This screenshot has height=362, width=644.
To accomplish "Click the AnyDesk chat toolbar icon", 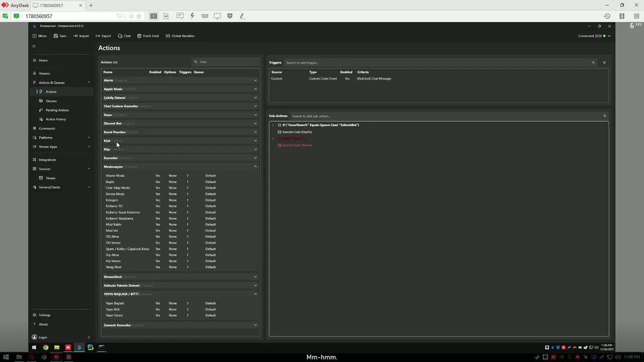I will [x=180, y=16].
